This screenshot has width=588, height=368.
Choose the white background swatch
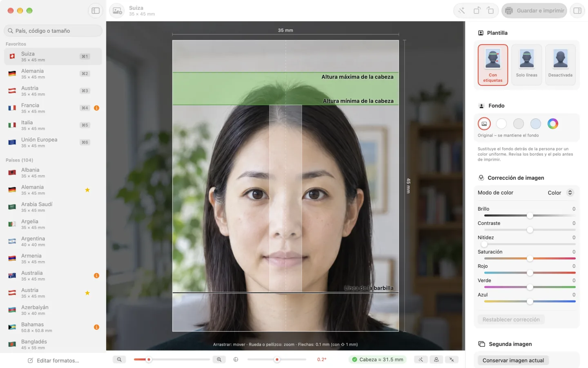tap(501, 123)
